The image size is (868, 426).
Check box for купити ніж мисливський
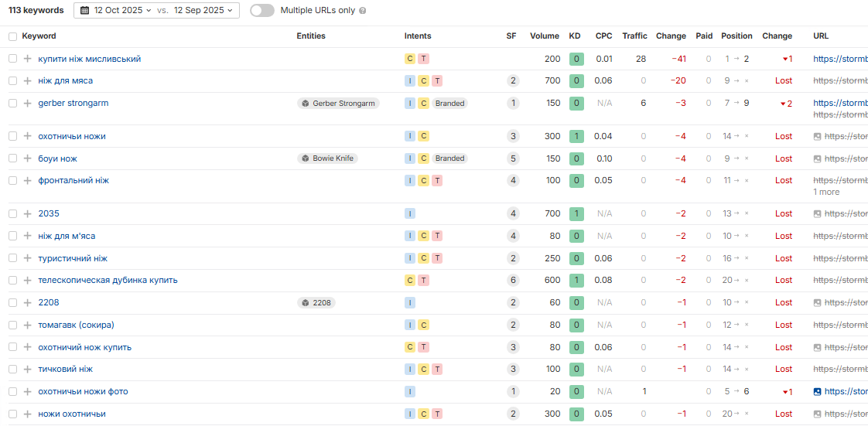[x=12, y=59]
